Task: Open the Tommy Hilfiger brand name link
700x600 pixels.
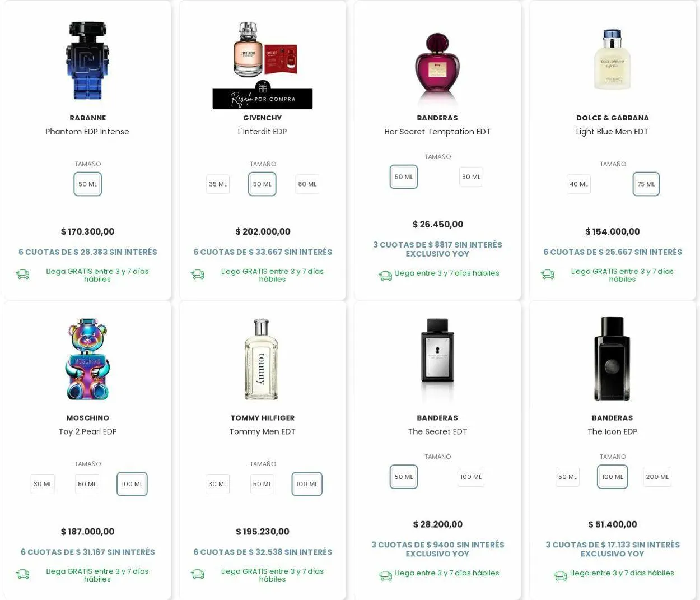Action: pyautogui.click(x=262, y=418)
